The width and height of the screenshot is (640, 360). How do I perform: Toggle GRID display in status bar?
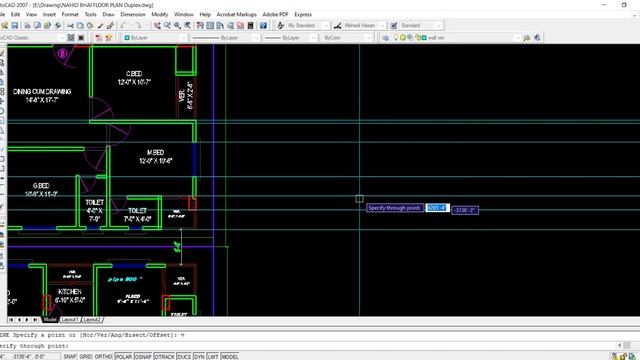(85, 356)
